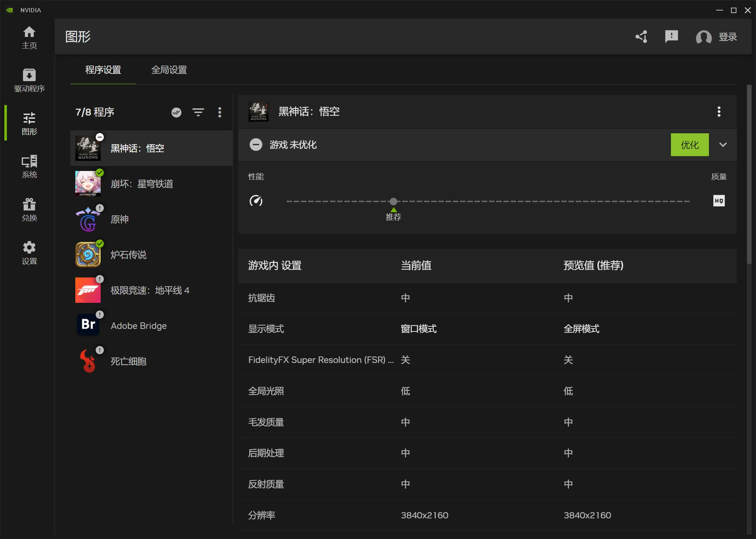Click the HQ quality icon beside slider
Viewport: 756px width, 539px height.
(719, 201)
